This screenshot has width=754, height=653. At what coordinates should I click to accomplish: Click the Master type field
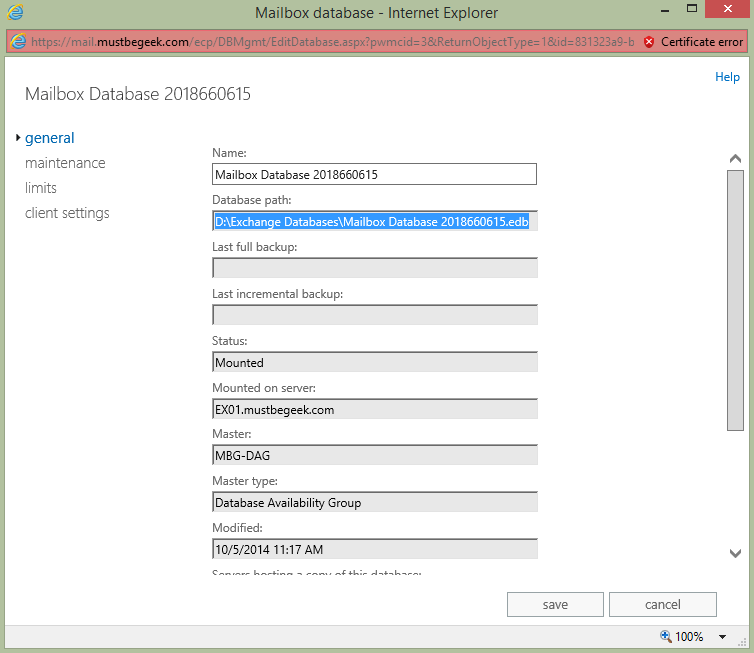[374, 502]
